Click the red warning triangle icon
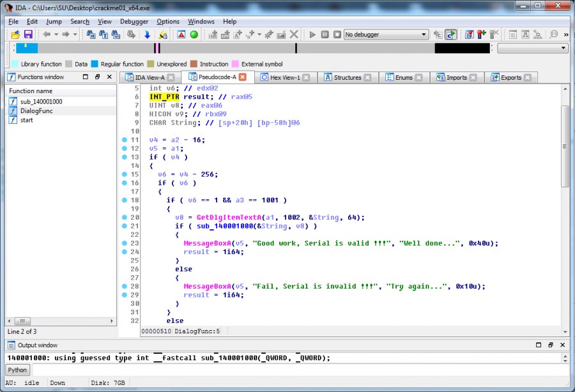 click(181, 34)
